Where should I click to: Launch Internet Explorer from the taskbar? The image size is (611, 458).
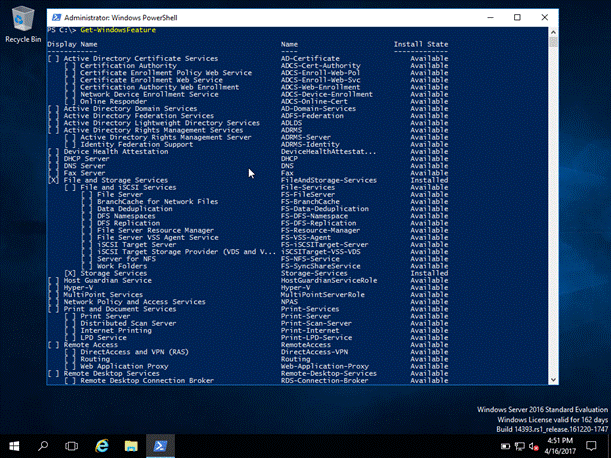tap(102, 446)
